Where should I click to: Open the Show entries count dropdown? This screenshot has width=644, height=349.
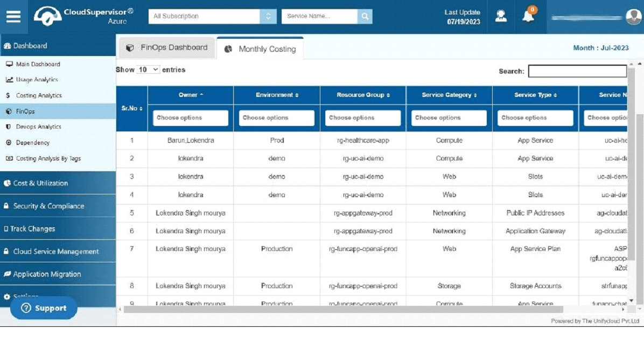148,70
